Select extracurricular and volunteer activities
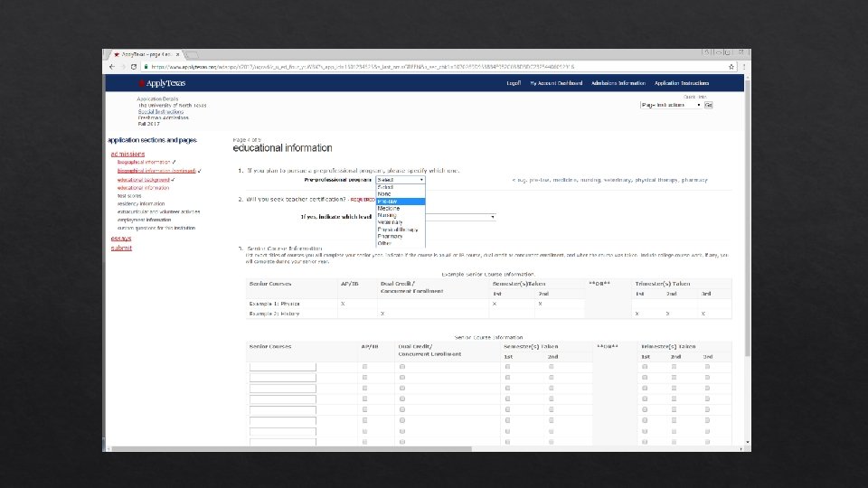Viewport: 868px width, 488px height. pos(159,211)
